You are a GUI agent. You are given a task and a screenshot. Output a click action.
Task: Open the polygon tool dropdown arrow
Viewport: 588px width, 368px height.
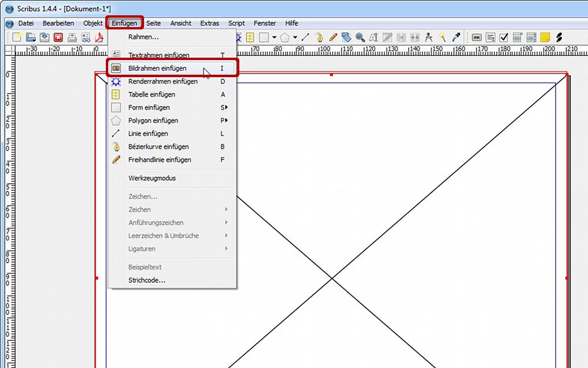295,37
